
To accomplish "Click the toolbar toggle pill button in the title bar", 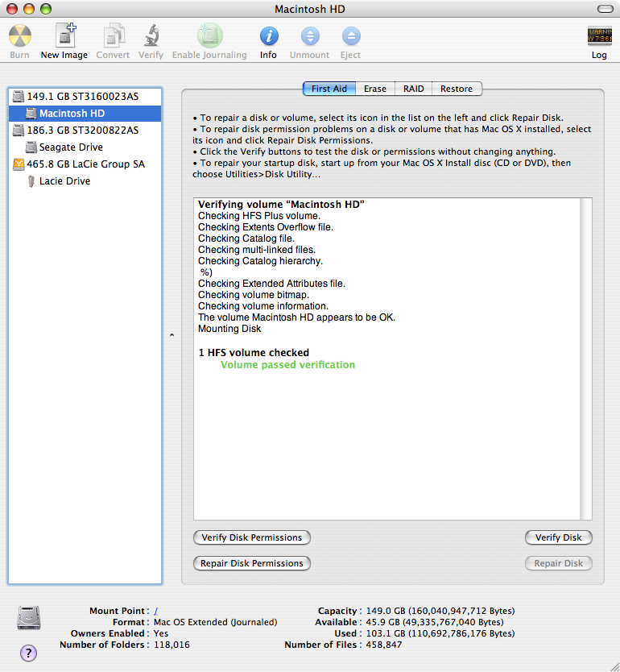I will tap(605, 9).
